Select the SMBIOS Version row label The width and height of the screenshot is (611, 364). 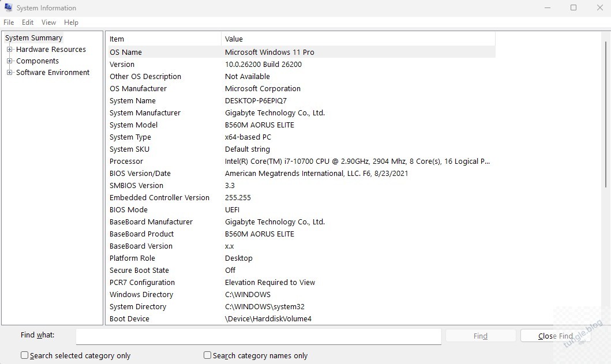point(136,185)
